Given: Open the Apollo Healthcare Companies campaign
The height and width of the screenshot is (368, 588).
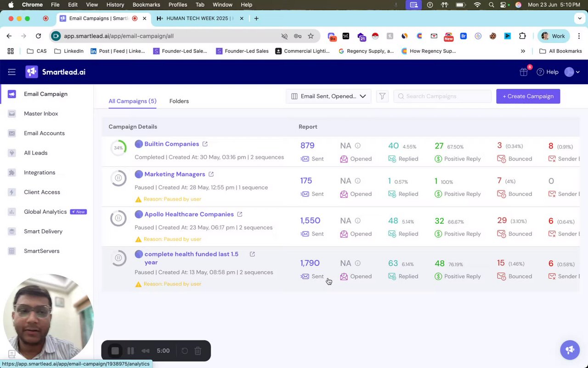Looking at the screenshot, I should pos(189,214).
